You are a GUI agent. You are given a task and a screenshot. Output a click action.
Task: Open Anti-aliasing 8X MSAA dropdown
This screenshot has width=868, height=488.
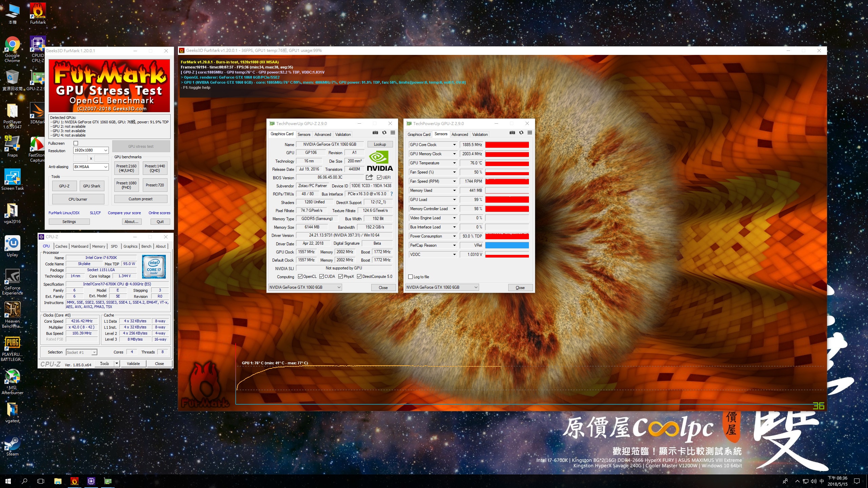tap(91, 167)
